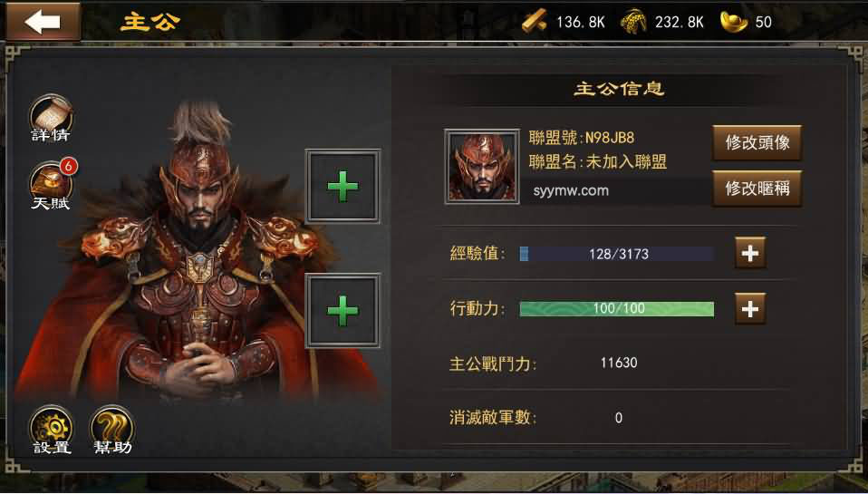Click the green 行動力 bar 100/100
868x494 pixels.
617,309
